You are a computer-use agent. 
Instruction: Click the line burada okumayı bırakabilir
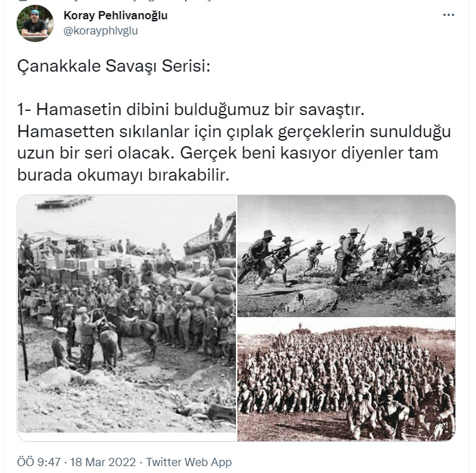click(x=123, y=174)
